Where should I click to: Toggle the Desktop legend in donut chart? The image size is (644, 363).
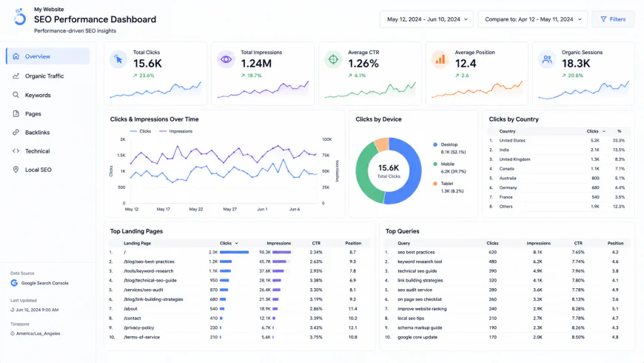coord(449,148)
